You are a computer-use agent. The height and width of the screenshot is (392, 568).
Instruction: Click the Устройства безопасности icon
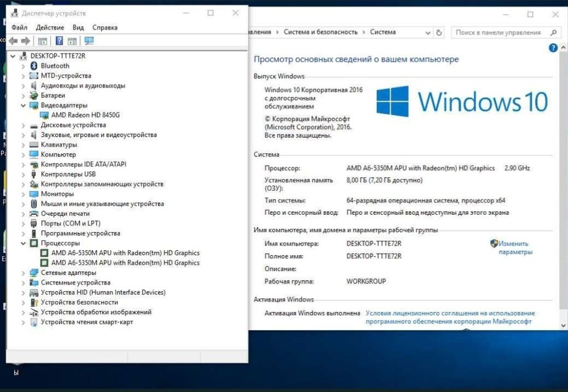(34, 302)
